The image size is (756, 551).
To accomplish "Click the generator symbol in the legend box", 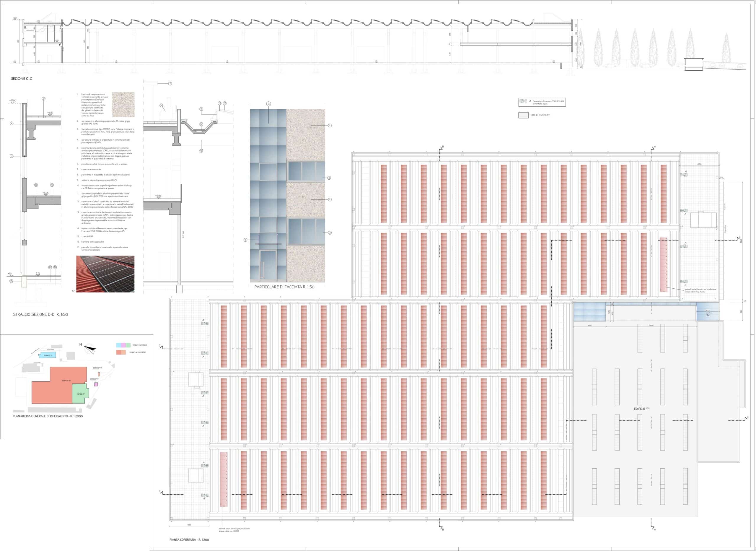I will 523,101.
